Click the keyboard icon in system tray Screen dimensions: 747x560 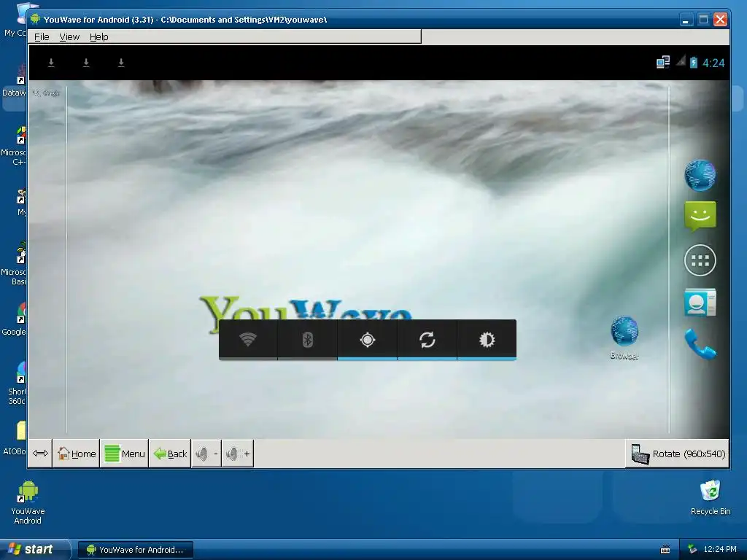(x=665, y=550)
